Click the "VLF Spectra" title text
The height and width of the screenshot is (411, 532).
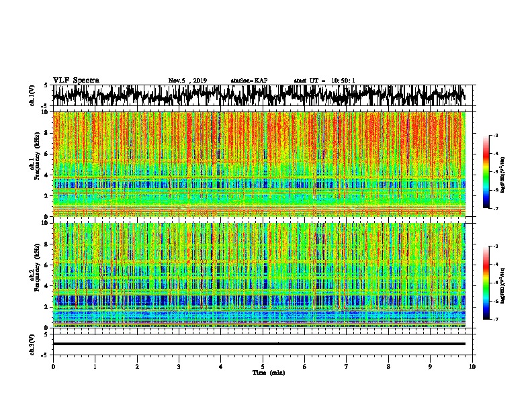76,81
